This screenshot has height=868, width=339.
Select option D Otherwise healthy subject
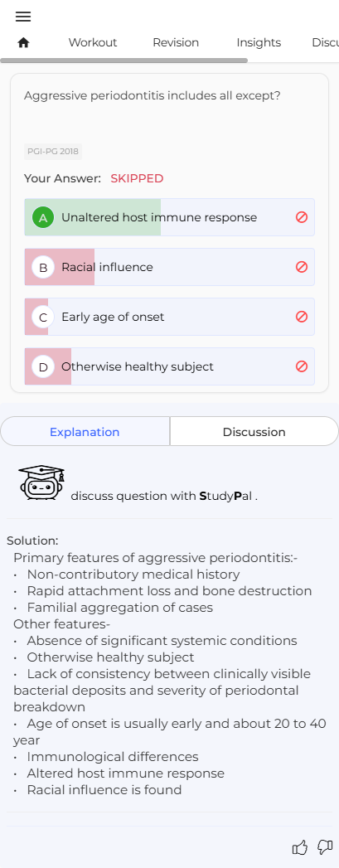point(169,366)
